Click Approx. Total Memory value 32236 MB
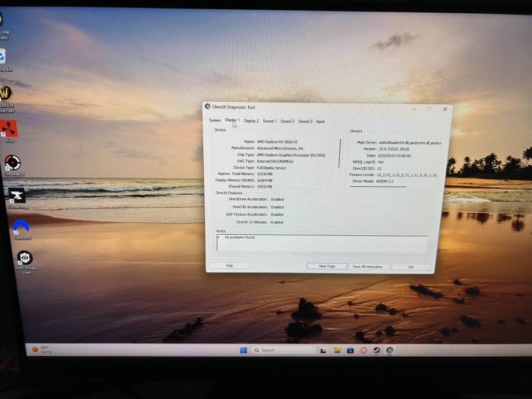 [x=265, y=174]
